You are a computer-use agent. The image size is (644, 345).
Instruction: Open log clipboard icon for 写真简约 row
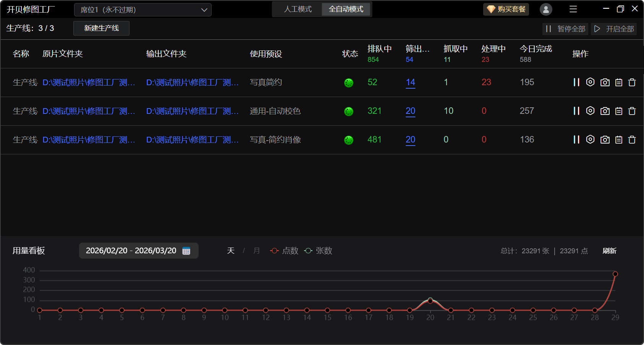(x=619, y=83)
